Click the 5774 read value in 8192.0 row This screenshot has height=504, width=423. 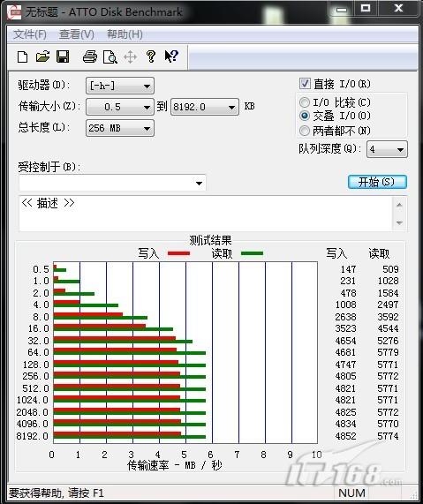point(388,436)
